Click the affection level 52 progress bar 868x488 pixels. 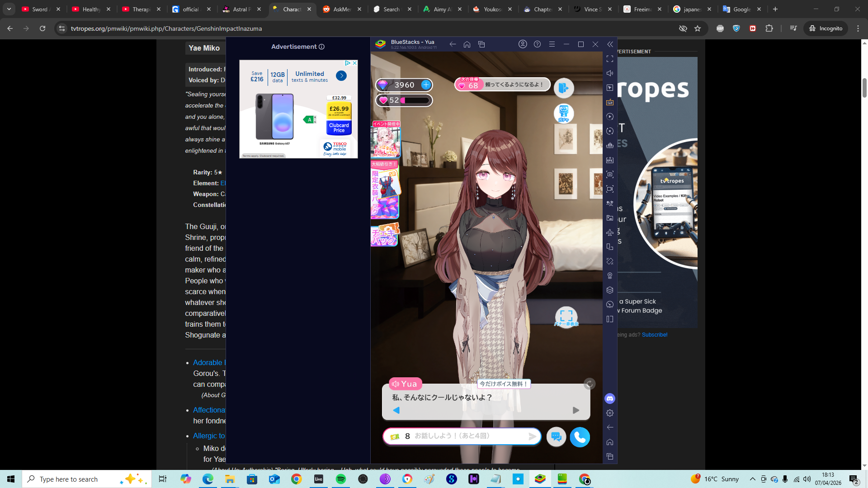pos(404,100)
